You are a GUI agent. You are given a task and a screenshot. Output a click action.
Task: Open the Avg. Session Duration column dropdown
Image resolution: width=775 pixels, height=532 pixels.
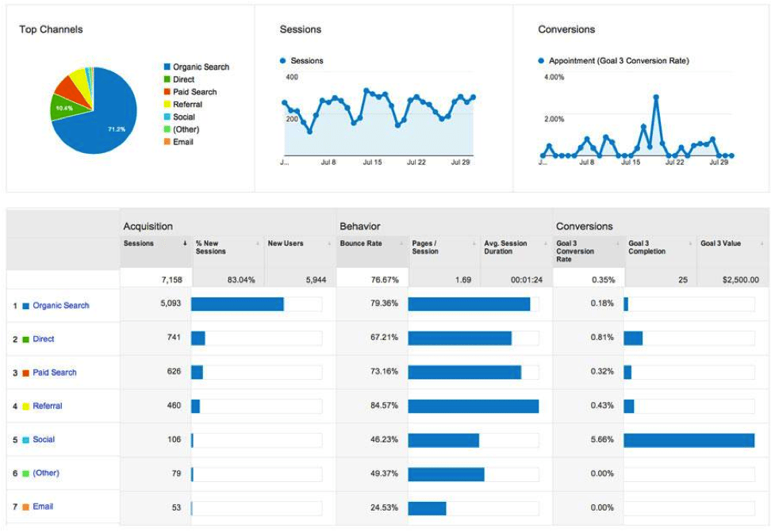point(546,243)
